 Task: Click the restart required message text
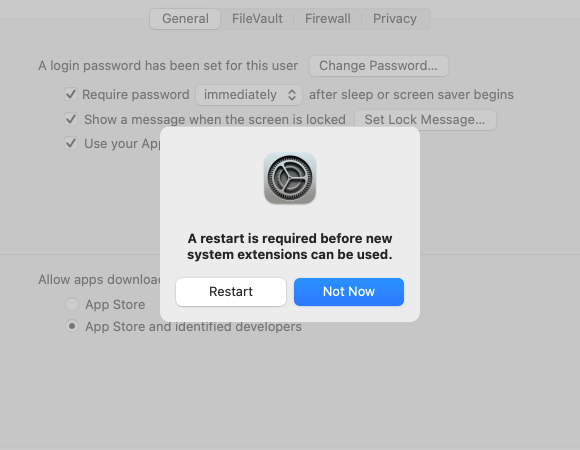290,247
